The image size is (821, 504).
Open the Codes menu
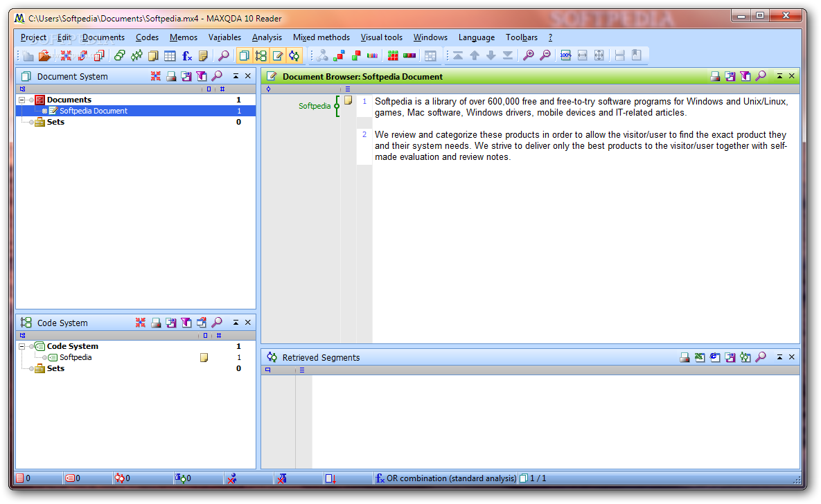[147, 37]
